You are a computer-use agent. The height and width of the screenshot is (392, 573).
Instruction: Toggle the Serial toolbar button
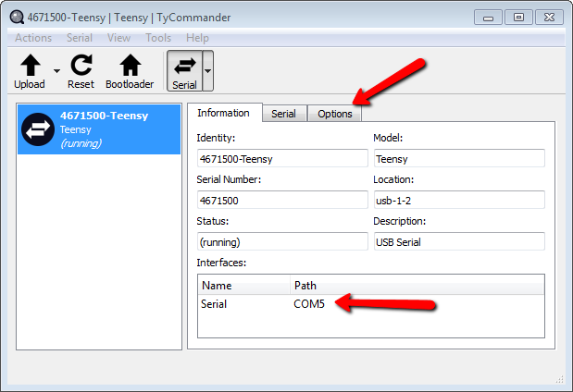(x=184, y=71)
